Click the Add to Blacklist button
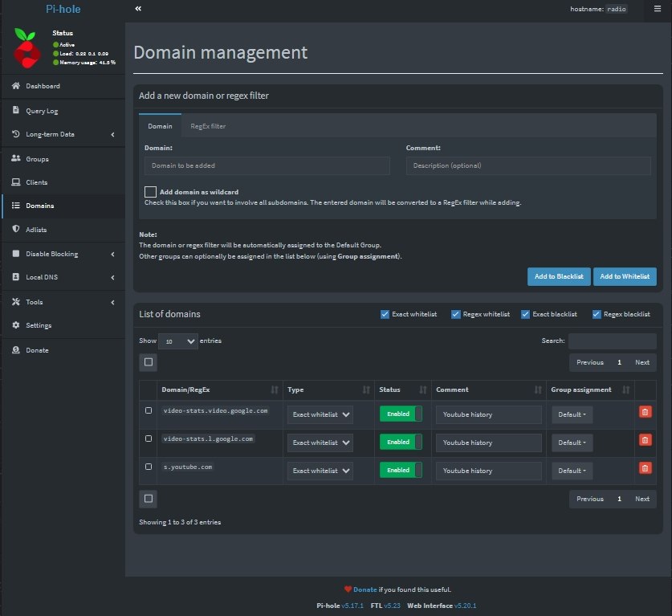The height and width of the screenshot is (616, 672). coord(559,276)
